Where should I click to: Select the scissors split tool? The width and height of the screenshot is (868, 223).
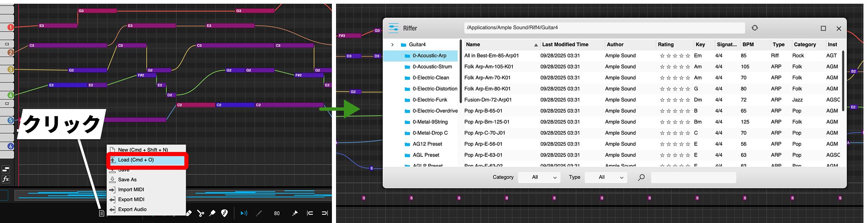coord(200,213)
